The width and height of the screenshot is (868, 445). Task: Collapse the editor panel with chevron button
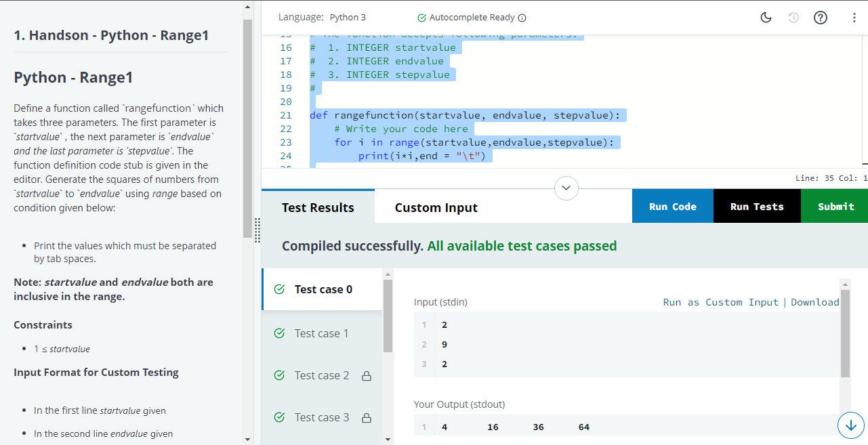(x=567, y=186)
